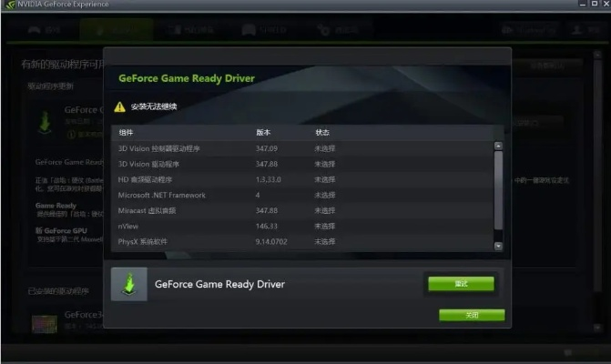
Task: Select the Miracast 虚拟音频 row
Action: 300,210
